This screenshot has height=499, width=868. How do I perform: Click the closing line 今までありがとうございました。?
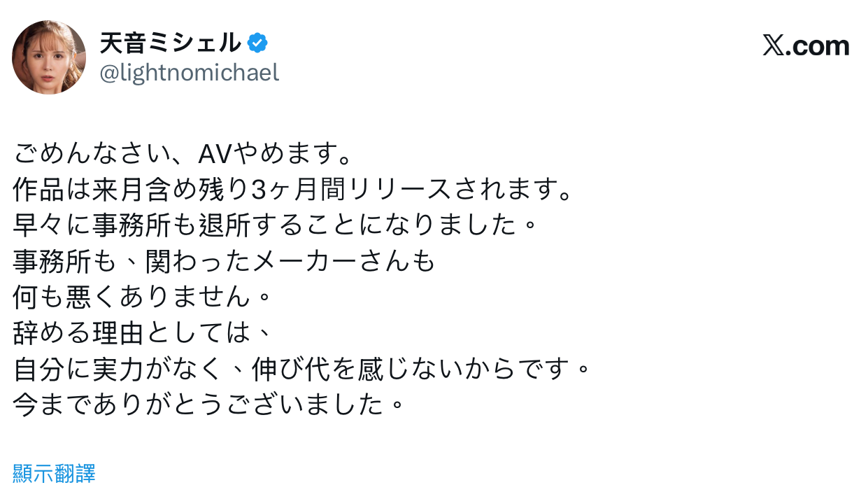point(209,405)
